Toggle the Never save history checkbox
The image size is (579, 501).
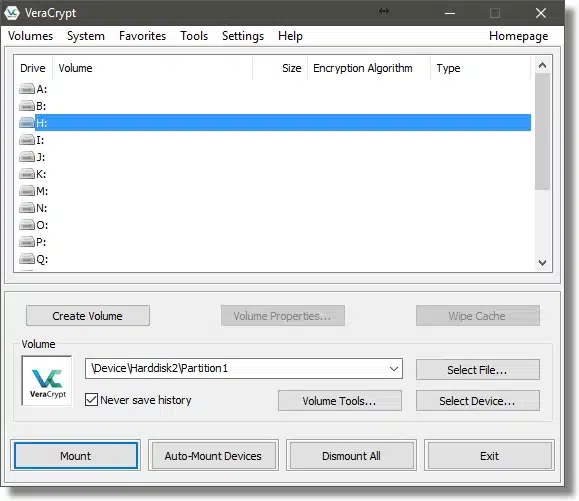[x=91, y=400]
